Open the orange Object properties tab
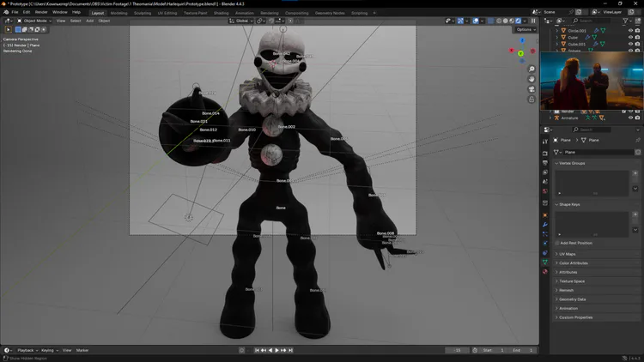This screenshot has width=644, height=362. tap(545, 215)
